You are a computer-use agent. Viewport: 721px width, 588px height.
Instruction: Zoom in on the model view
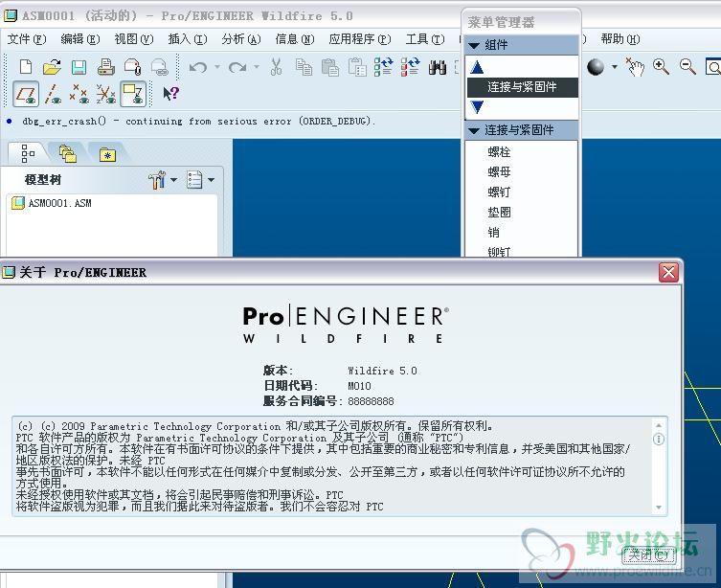pyautogui.click(x=661, y=67)
